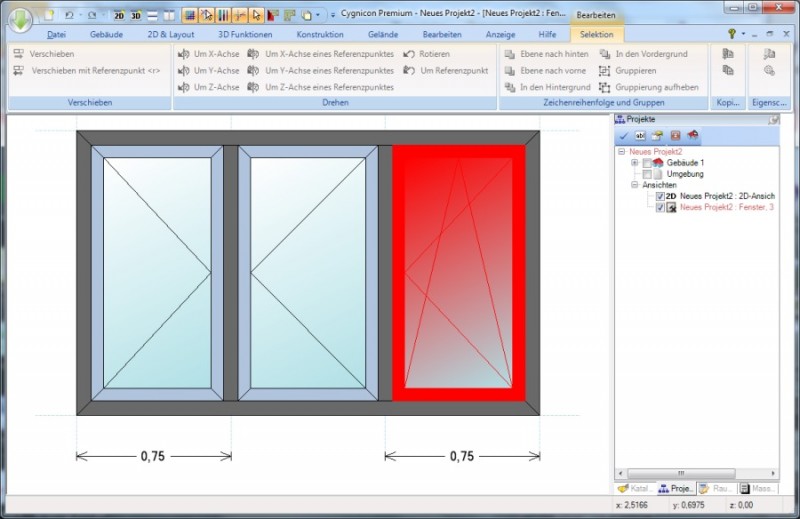Click the green application menu orb

(18, 18)
